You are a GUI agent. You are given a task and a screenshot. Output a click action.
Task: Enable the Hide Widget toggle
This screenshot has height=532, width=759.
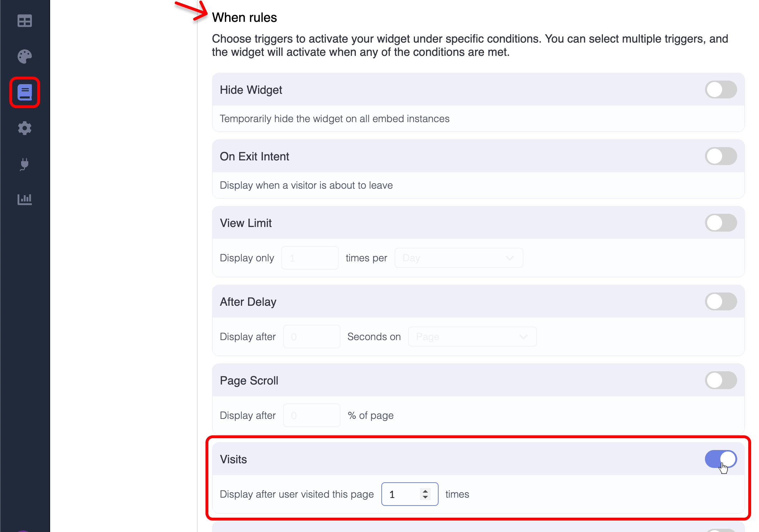[x=721, y=90]
